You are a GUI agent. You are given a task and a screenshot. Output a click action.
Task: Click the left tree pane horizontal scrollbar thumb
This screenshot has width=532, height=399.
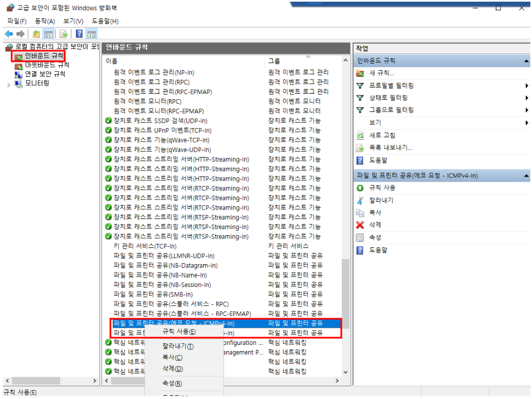point(36,381)
